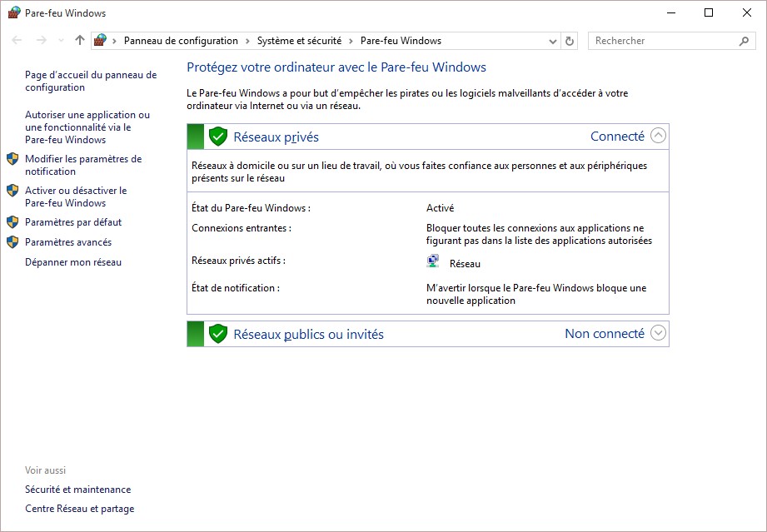The width and height of the screenshot is (767, 532).
Task: Click the green checkmark shield on Réseaux privés
Action: point(217,136)
